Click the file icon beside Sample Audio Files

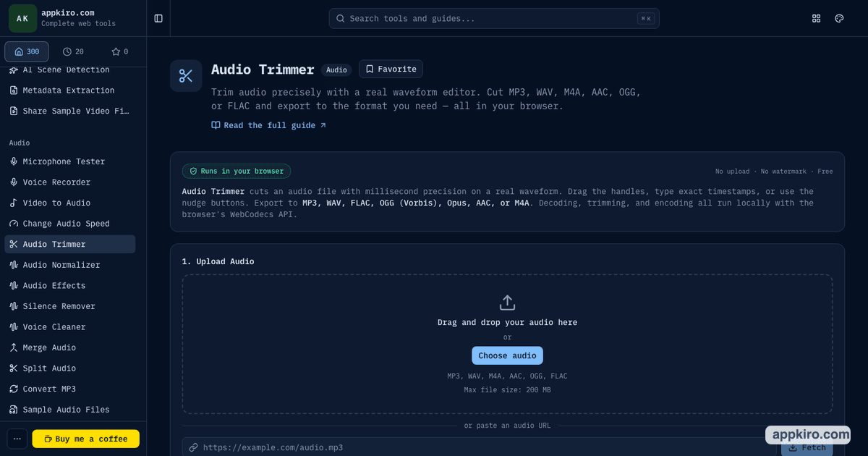[x=14, y=410]
